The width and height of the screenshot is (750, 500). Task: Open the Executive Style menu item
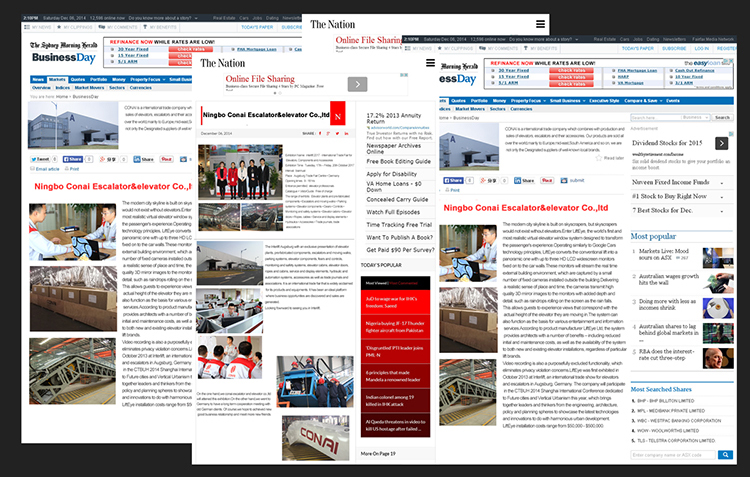pos(604,100)
